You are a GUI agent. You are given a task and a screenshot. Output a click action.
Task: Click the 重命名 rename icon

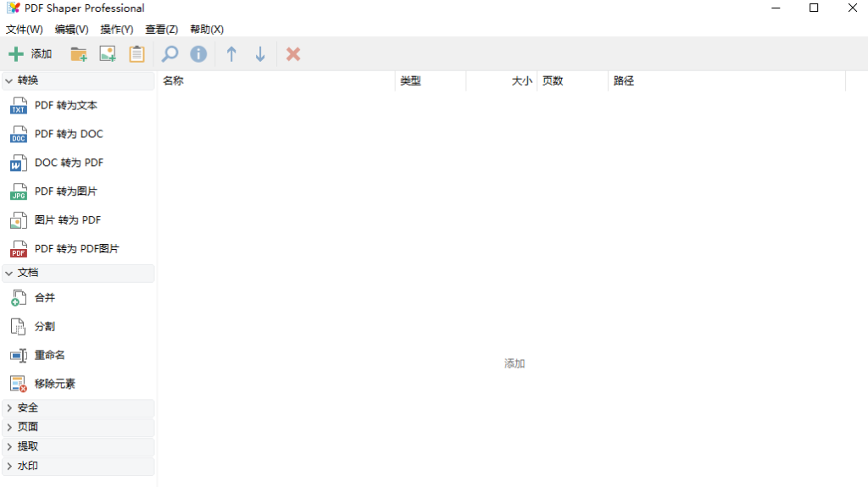pos(19,355)
